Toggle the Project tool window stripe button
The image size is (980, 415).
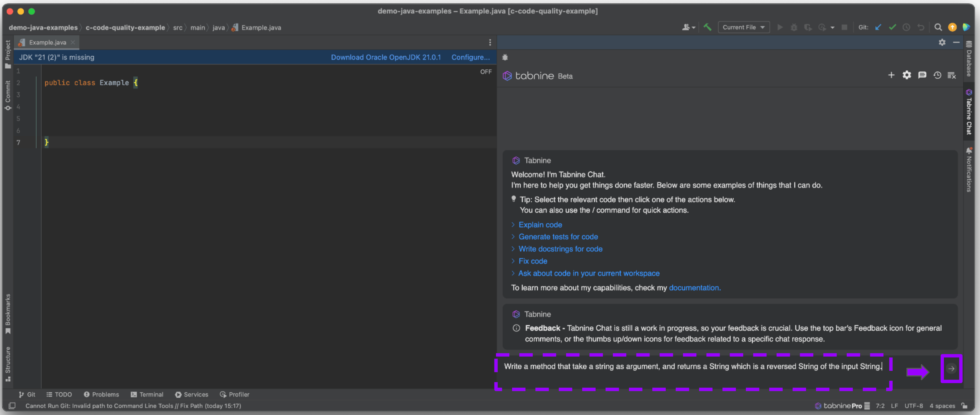point(8,54)
